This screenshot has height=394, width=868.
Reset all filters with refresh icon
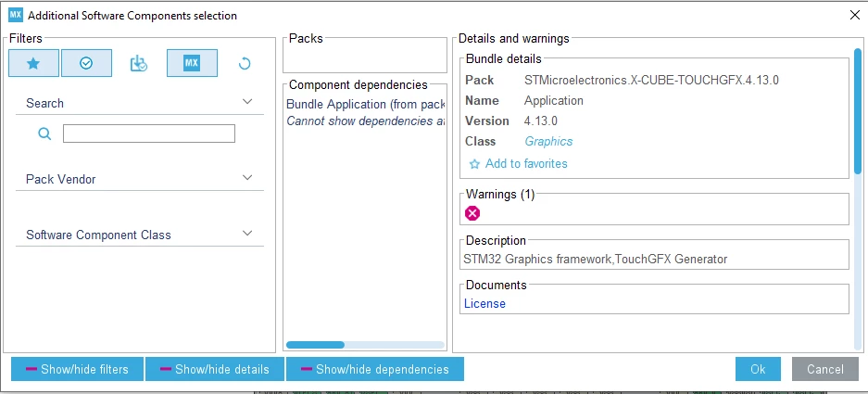pyautogui.click(x=245, y=64)
